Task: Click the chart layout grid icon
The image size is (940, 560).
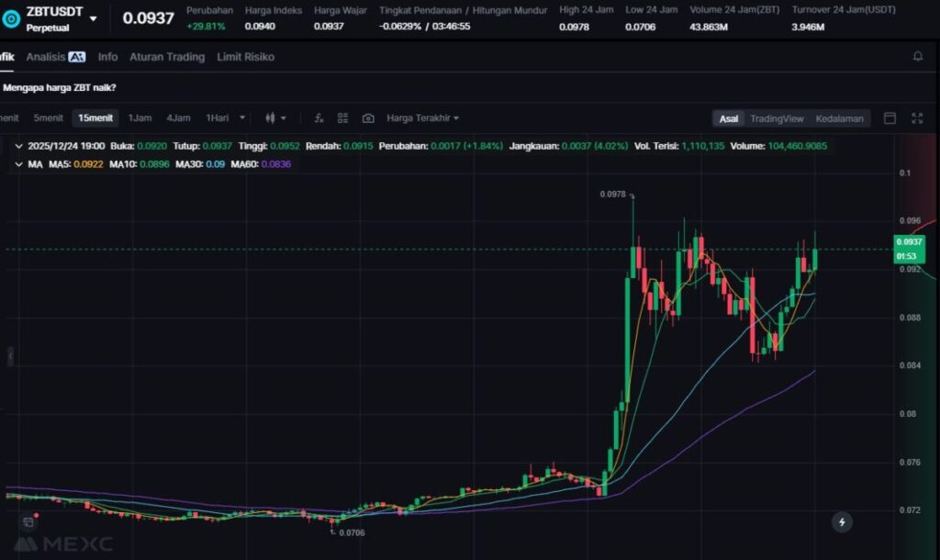Action: tap(342, 118)
